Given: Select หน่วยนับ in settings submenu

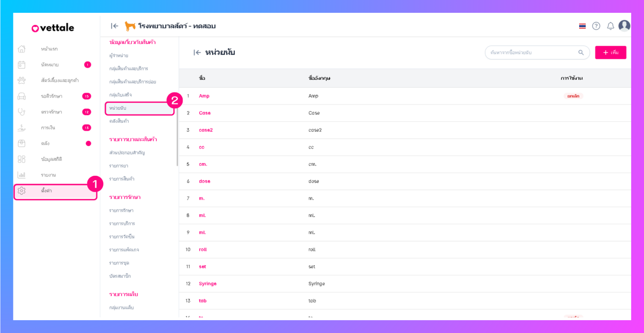Looking at the screenshot, I should coord(118,108).
